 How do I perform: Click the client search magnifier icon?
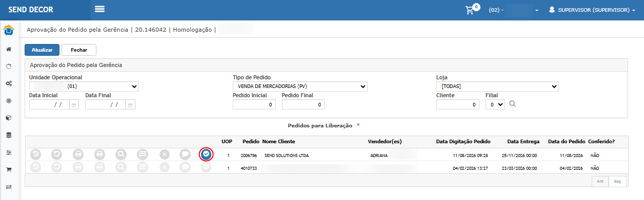tap(512, 104)
